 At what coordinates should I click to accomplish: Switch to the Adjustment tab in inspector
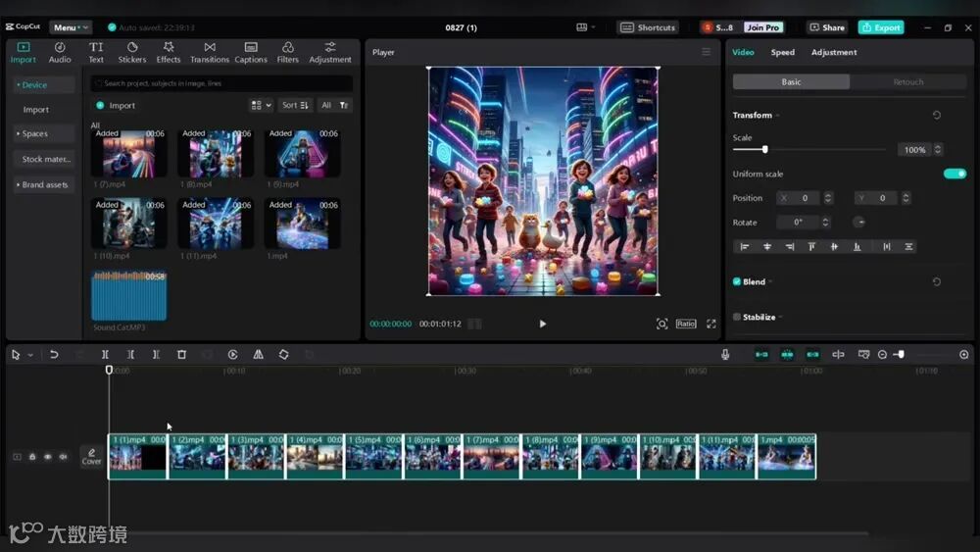pyautogui.click(x=833, y=52)
